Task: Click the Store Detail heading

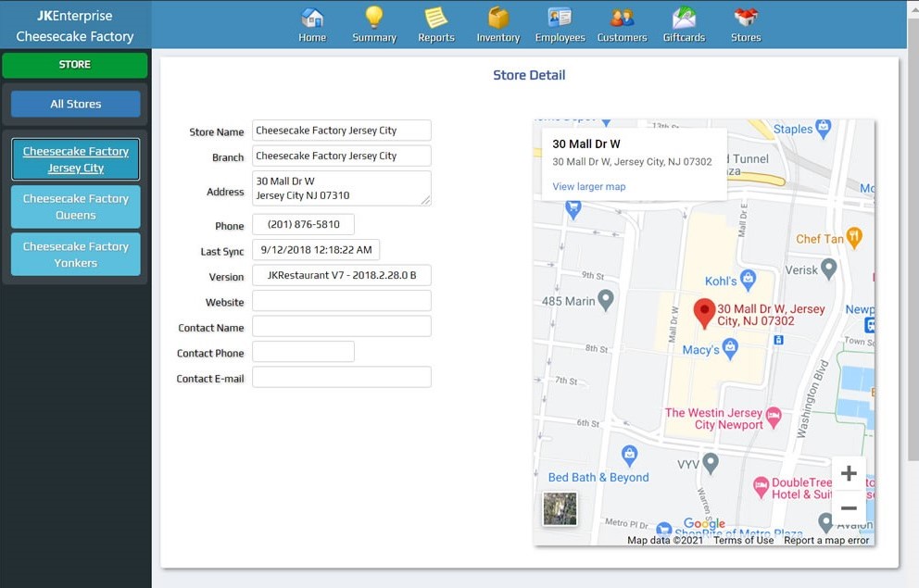Action: [529, 75]
